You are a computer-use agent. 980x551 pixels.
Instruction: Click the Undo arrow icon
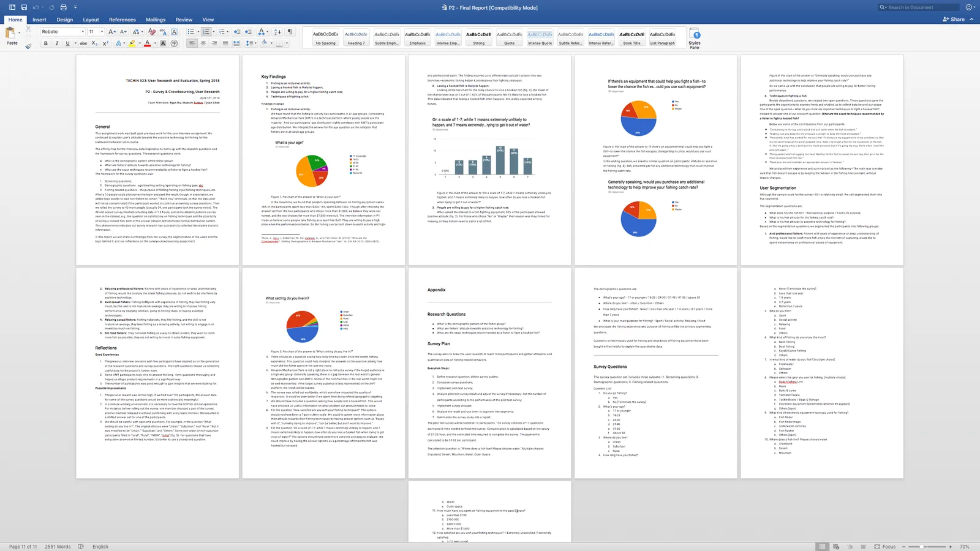(x=36, y=7)
